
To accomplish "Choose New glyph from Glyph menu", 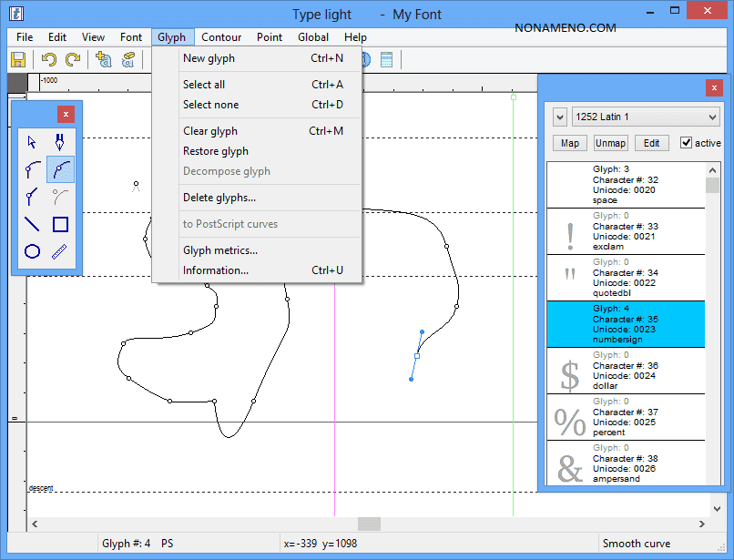I will 209,58.
